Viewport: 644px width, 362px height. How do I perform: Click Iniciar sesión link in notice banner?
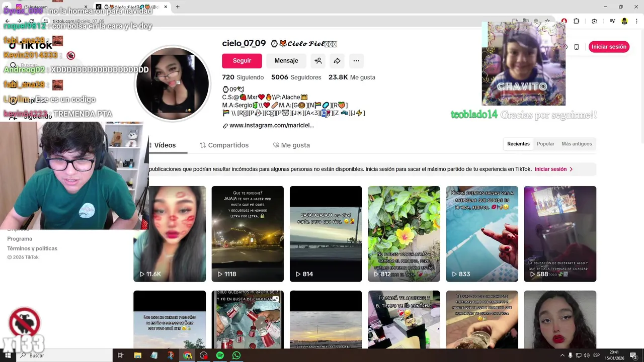pos(554,169)
